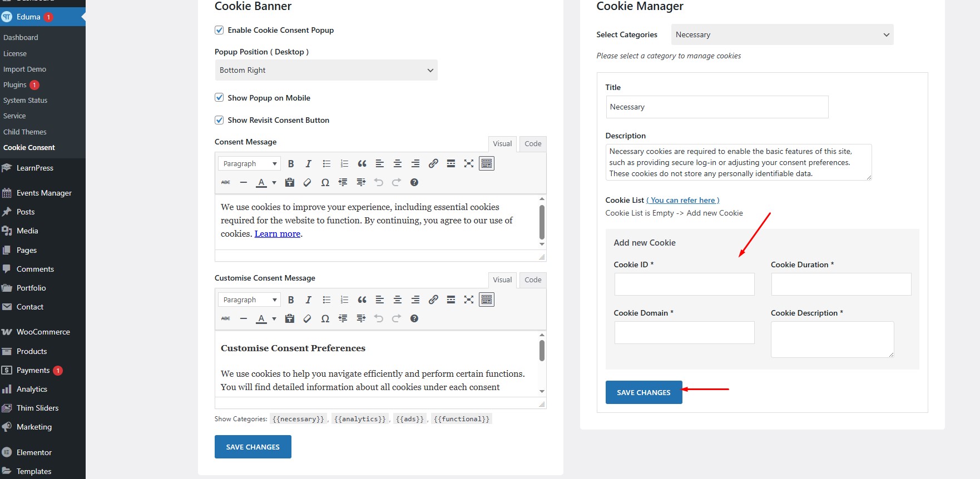980x479 pixels.
Task: Click Save Changes in Cookie Manager
Action: point(644,392)
